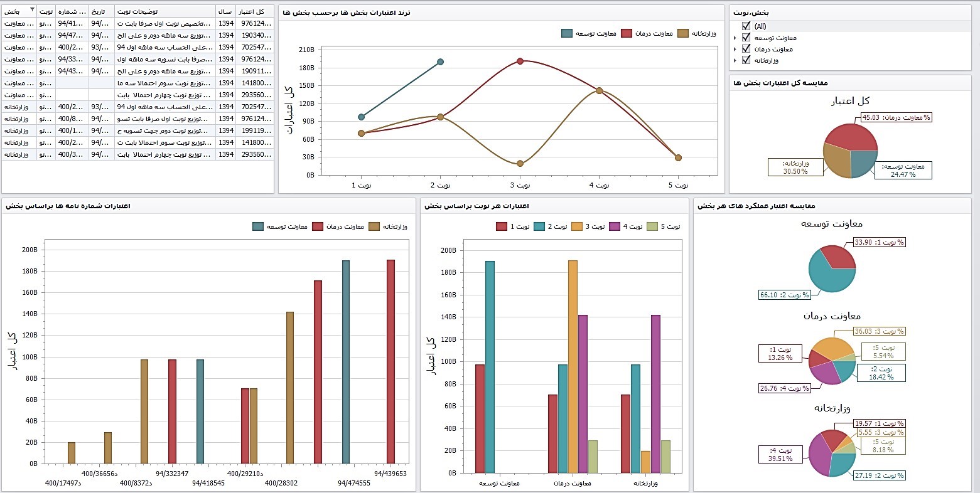Click معاونت توسعه data point at نوبت 2
This screenshot has width=980, height=493.
click(440, 61)
